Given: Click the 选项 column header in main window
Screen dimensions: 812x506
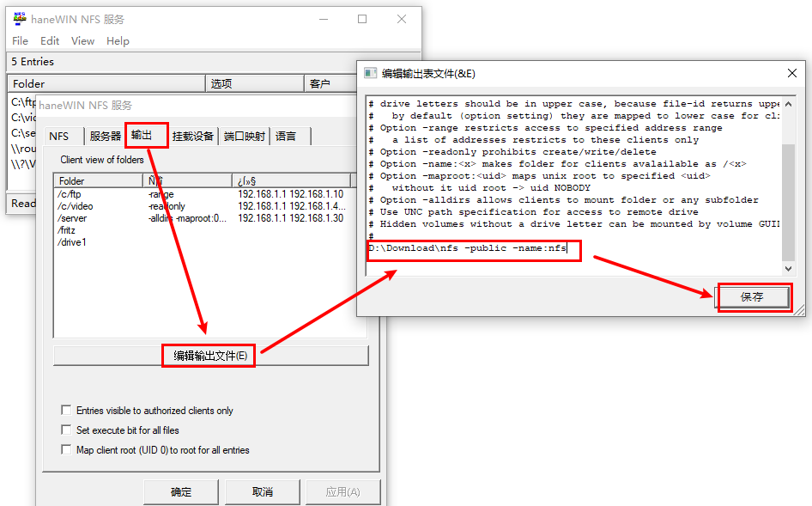Looking at the screenshot, I should pyautogui.click(x=254, y=83).
